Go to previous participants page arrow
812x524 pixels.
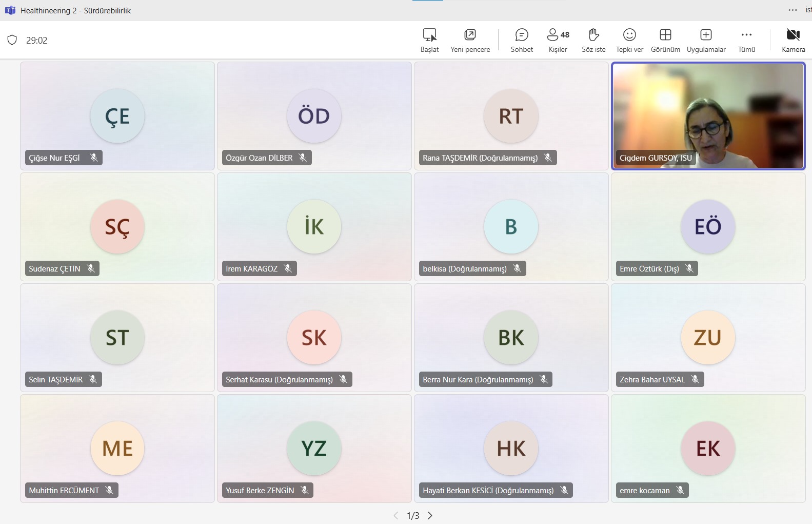click(395, 515)
